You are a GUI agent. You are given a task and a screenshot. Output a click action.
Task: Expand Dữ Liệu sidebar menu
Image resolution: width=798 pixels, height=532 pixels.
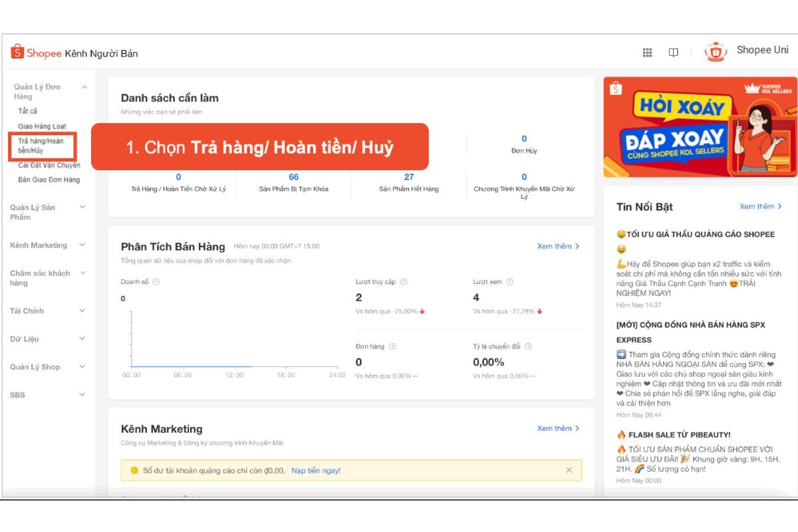[x=82, y=338]
